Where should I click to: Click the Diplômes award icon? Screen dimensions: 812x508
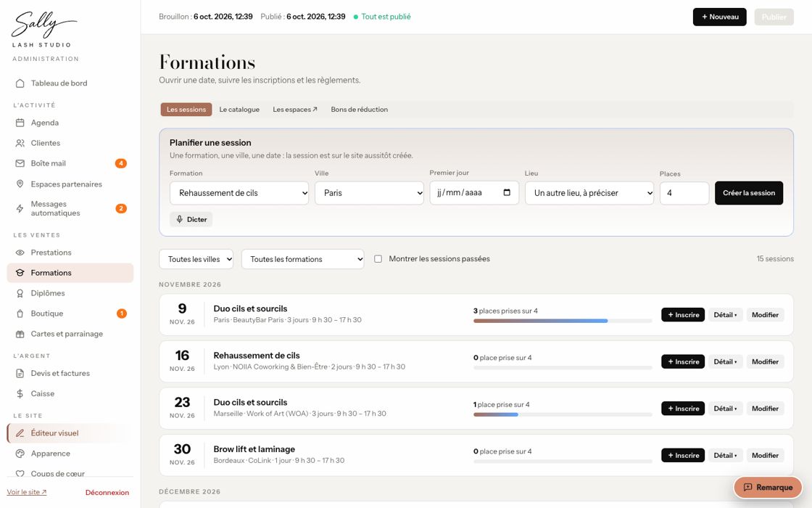point(20,293)
